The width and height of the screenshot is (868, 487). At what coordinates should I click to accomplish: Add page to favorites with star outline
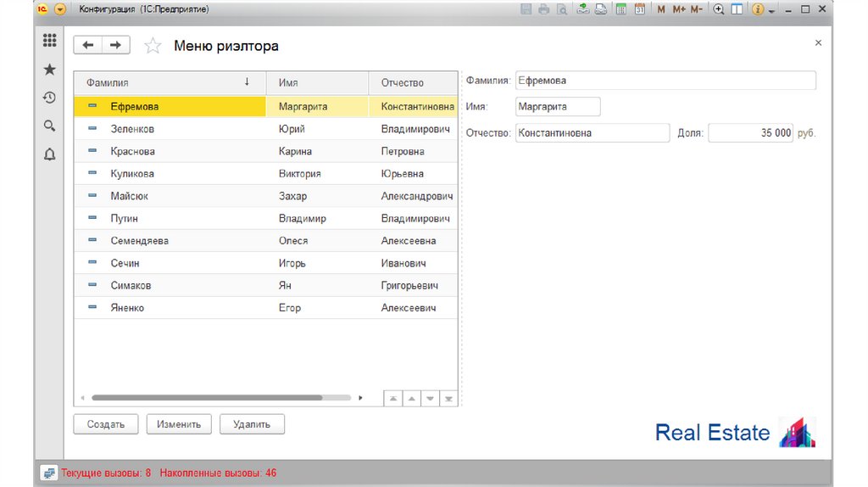click(153, 46)
